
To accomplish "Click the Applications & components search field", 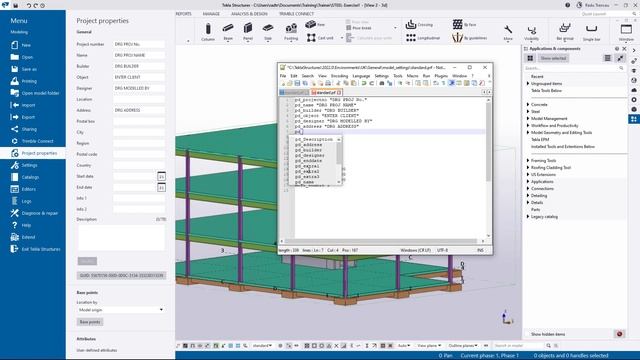I will (x=574, y=68).
